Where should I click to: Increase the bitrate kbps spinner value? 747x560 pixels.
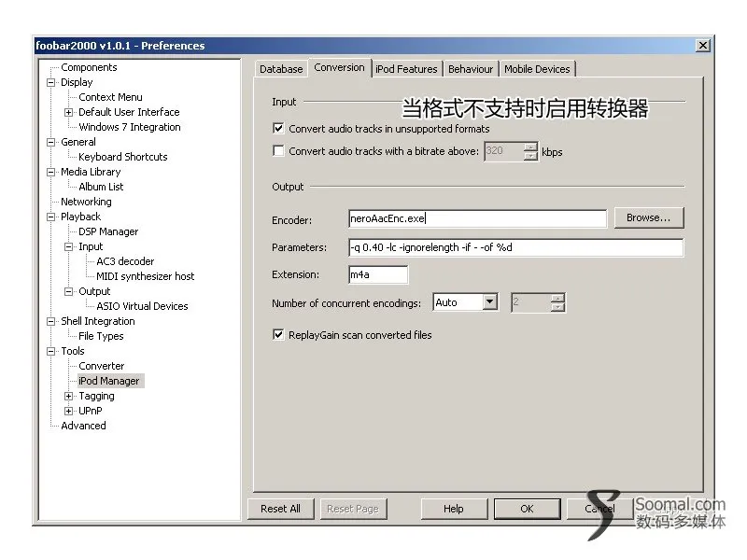pyautogui.click(x=530, y=147)
